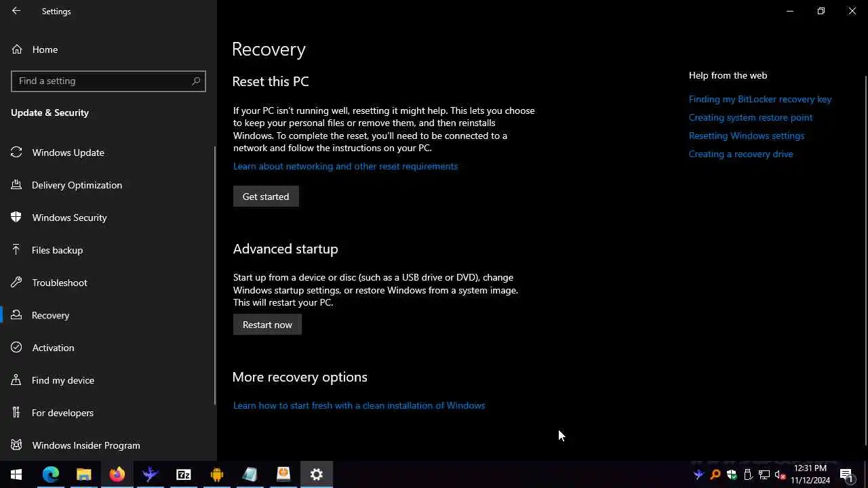Click the Activation checkmark circle icon
868x488 pixels.
coord(17,348)
